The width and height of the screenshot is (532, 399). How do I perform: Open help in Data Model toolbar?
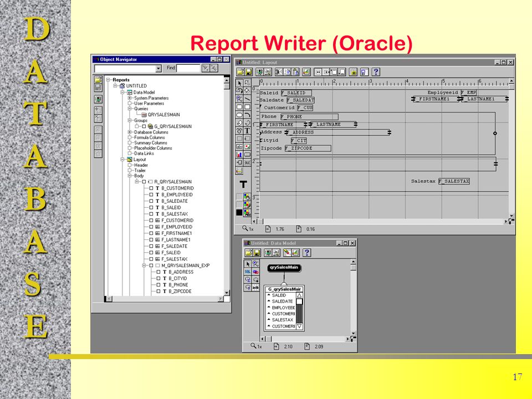pos(306,253)
